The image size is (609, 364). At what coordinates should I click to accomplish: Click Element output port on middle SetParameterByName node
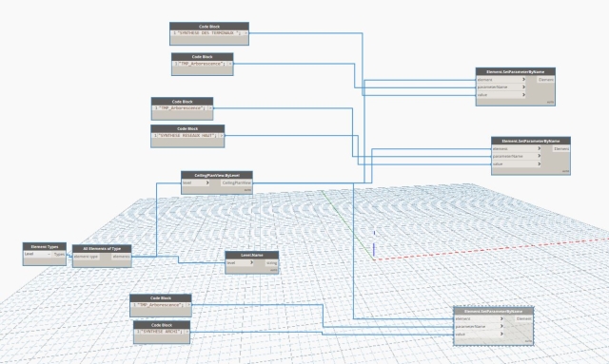pyautogui.click(x=561, y=148)
